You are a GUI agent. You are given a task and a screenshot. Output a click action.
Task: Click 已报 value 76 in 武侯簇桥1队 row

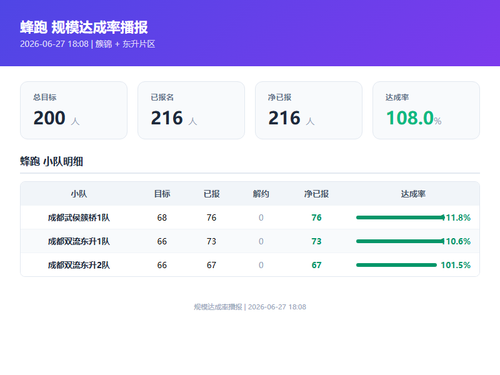click(x=211, y=218)
